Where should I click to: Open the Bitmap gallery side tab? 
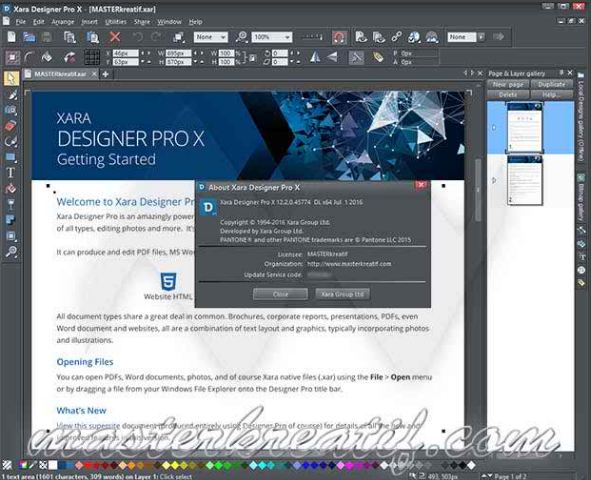click(581, 198)
